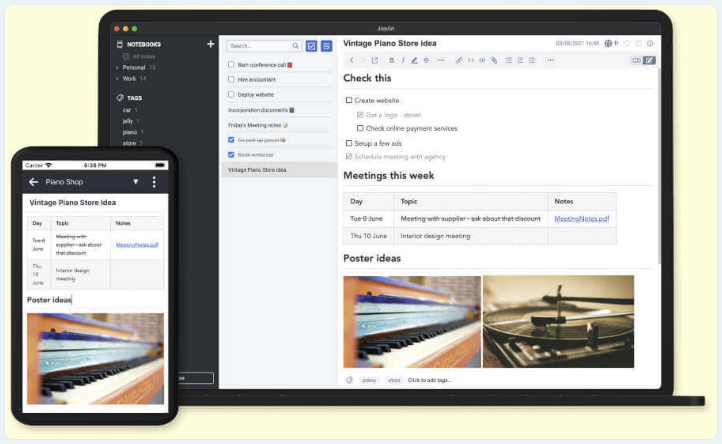
Task: Click 'Click to add tags...'
Action: pos(429,380)
